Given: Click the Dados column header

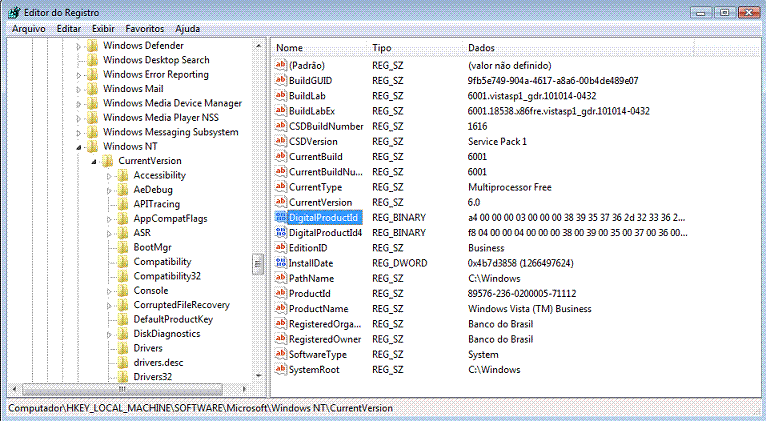Looking at the screenshot, I should (x=578, y=48).
